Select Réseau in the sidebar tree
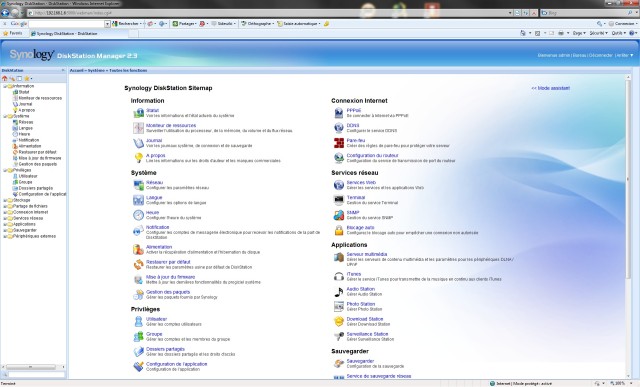Screen dimensions: 640x387 click(x=26, y=122)
